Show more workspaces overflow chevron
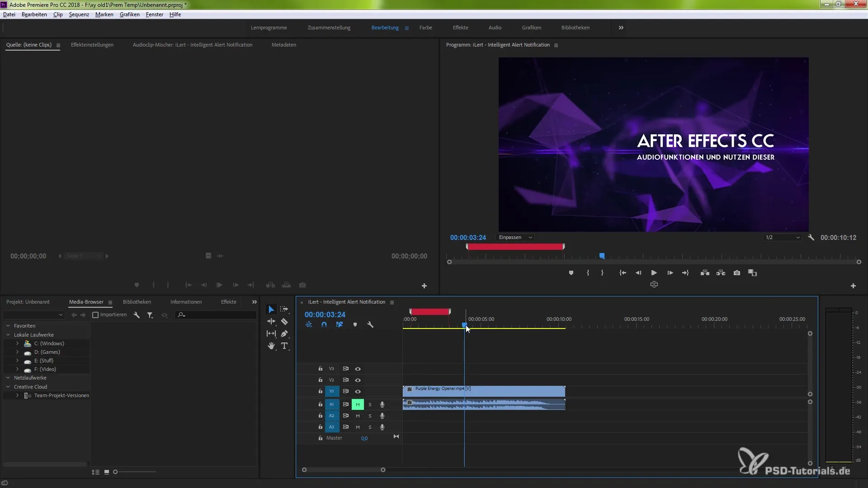This screenshot has width=868, height=488. pyautogui.click(x=621, y=28)
